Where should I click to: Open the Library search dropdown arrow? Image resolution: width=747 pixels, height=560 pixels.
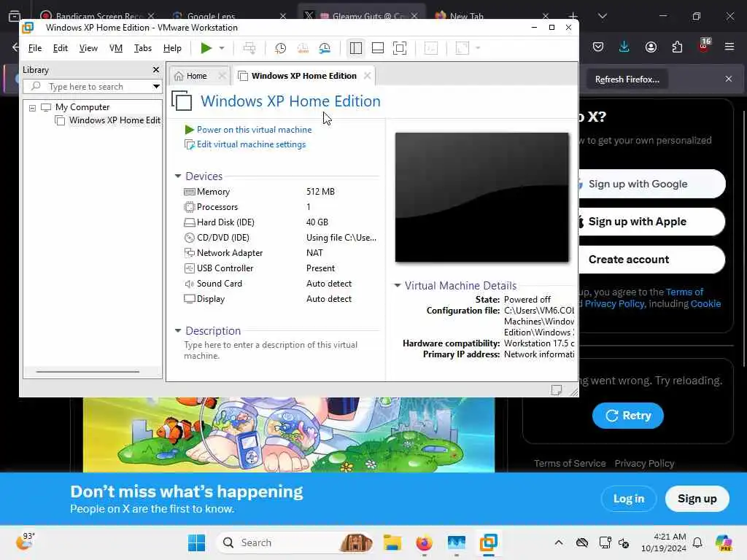point(156,87)
